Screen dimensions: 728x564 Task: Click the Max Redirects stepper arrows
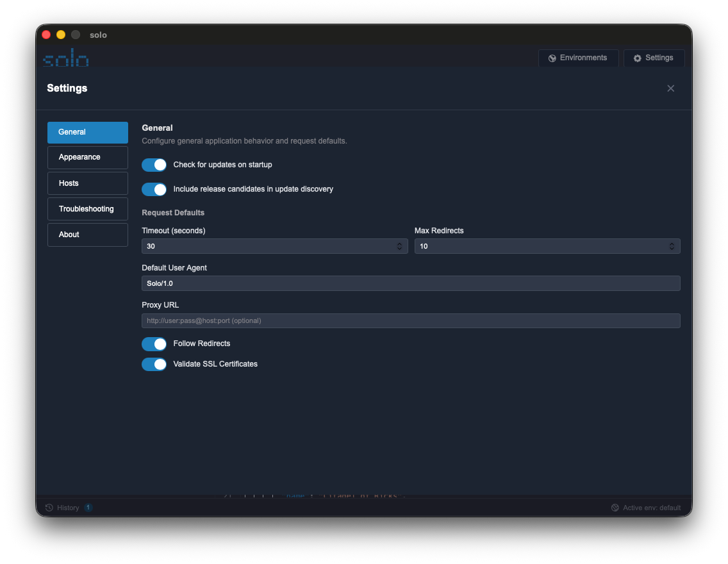(x=672, y=246)
